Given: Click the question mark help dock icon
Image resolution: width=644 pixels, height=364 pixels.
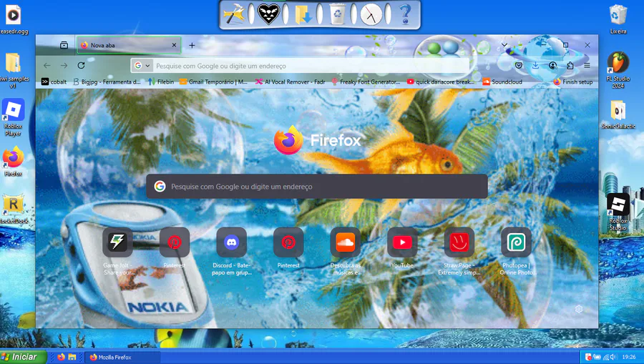Looking at the screenshot, I should [x=405, y=14].
